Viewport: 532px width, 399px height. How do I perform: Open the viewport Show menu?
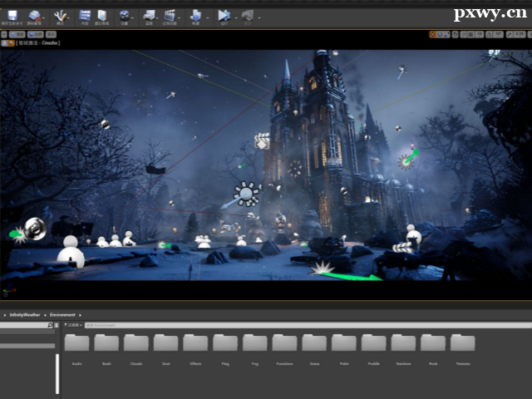point(51,34)
